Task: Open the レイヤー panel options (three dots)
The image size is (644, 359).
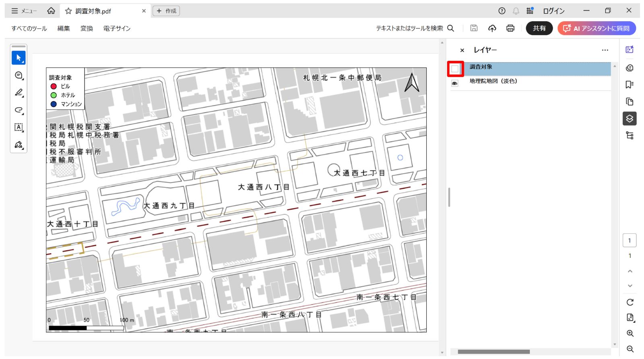Action: (605, 50)
